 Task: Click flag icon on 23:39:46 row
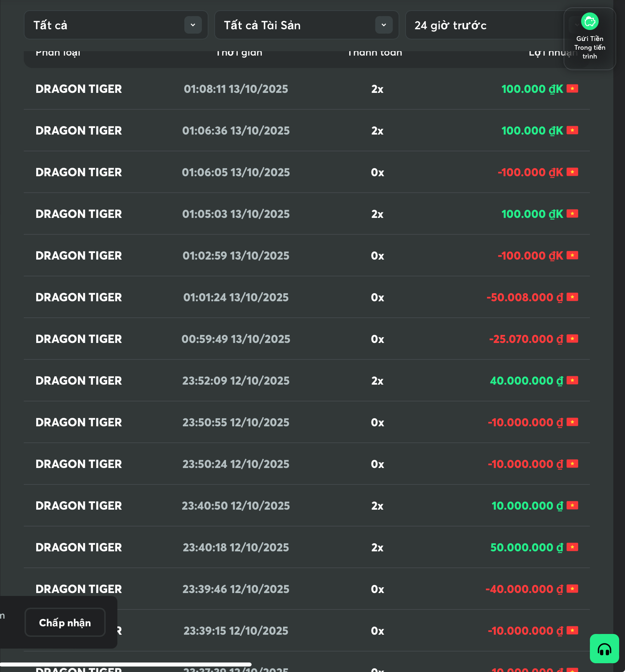572,589
